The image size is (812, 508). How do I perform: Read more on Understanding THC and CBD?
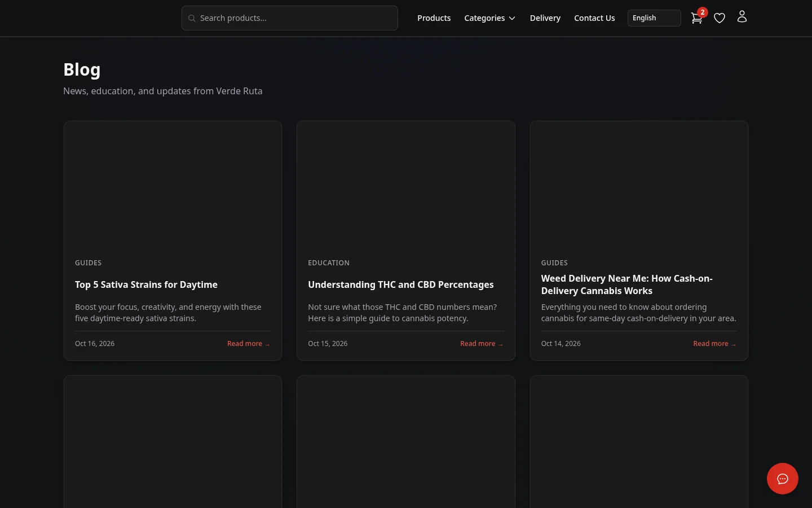tap(482, 343)
